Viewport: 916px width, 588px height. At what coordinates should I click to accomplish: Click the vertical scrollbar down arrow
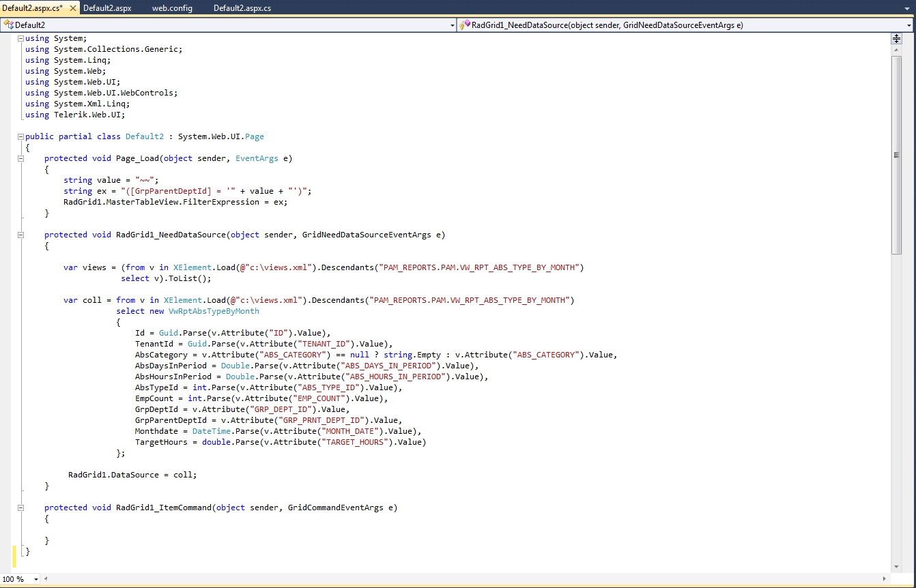pos(896,567)
